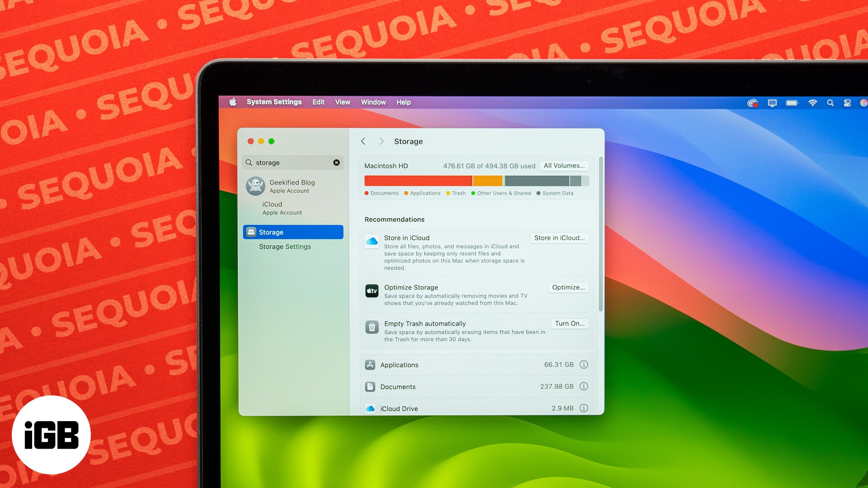Click the Store in iCloud button
The image size is (868, 488).
coord(560,237)
